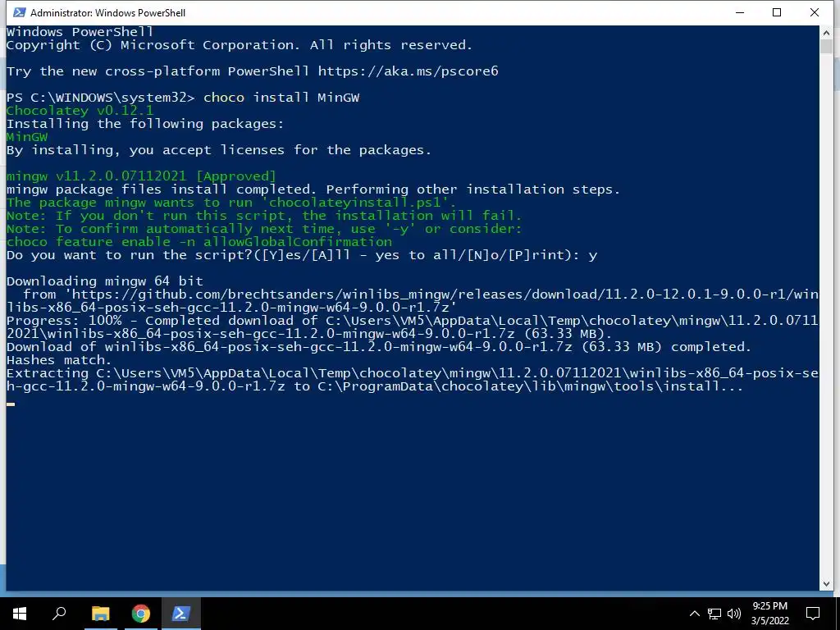Maximize the PowerShell window
The image size is (840, 630).
(777, 12)
